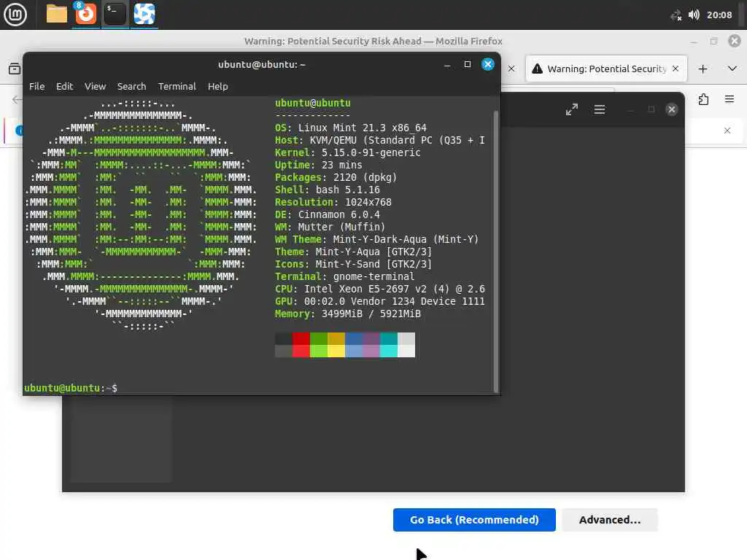Close the dark window behind the terminal
The width and height of the screenshot is (747, 560).
[672, 109]
